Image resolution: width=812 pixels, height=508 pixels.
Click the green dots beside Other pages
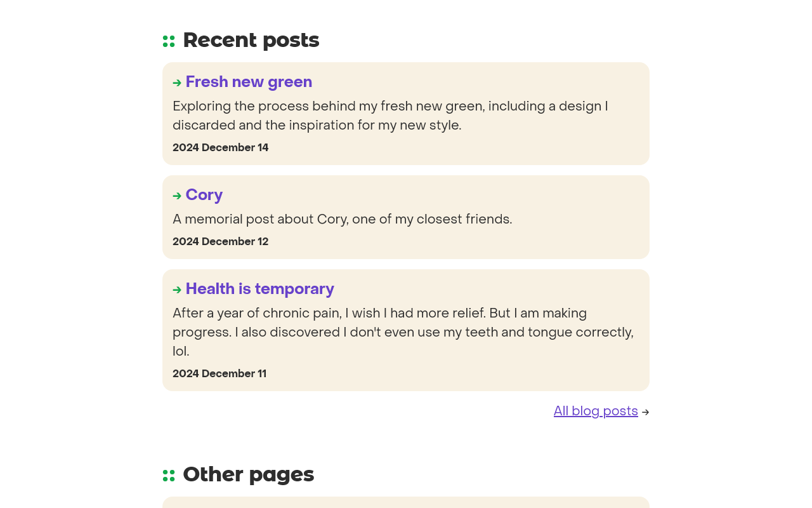pyautogui.click(x=169, y=476)
